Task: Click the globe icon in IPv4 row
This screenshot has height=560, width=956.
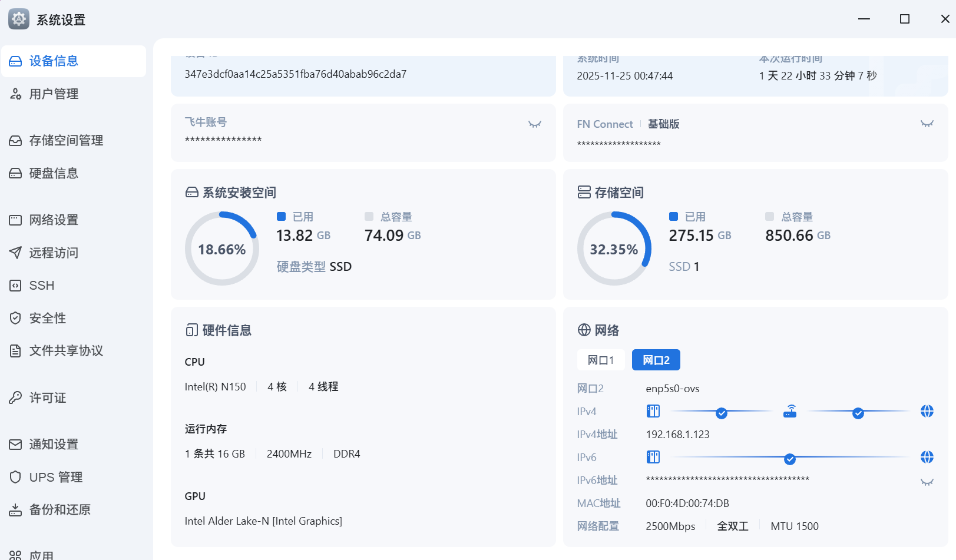Action: [927, 411]
